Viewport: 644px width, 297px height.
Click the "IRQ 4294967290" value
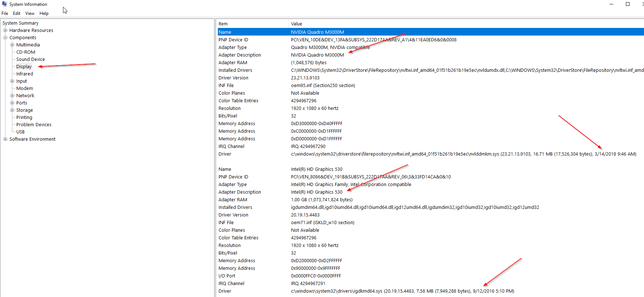(308, 147)
